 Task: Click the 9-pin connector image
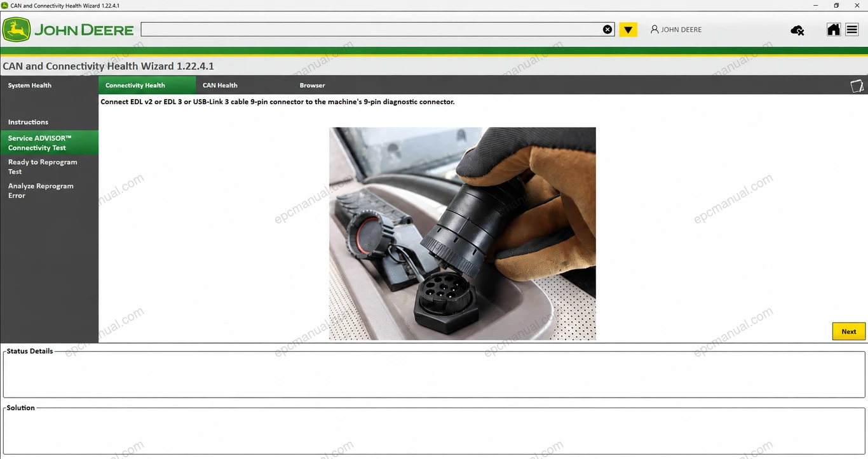(x=463, y=234)
